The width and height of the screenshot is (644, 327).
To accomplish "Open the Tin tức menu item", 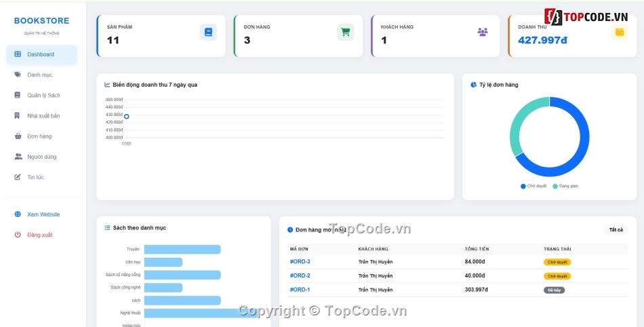I will [x=41, y=178].
